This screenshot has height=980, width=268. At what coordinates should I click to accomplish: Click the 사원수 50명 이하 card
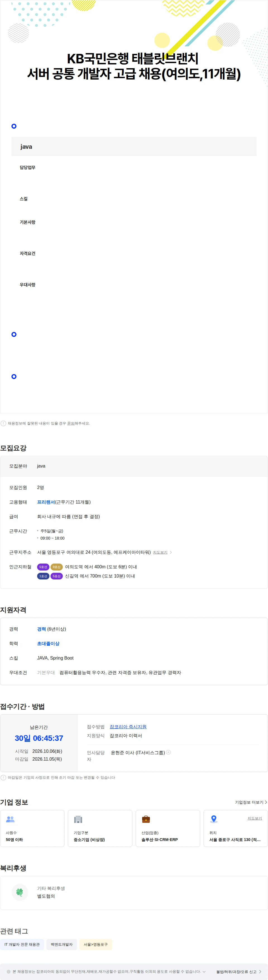(x=32, y=828)
